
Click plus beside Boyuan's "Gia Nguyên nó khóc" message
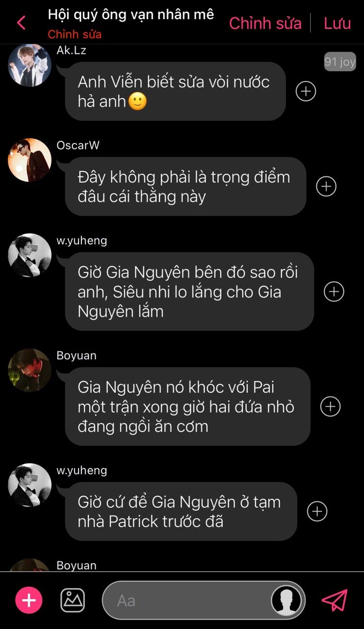coord(330,406)
